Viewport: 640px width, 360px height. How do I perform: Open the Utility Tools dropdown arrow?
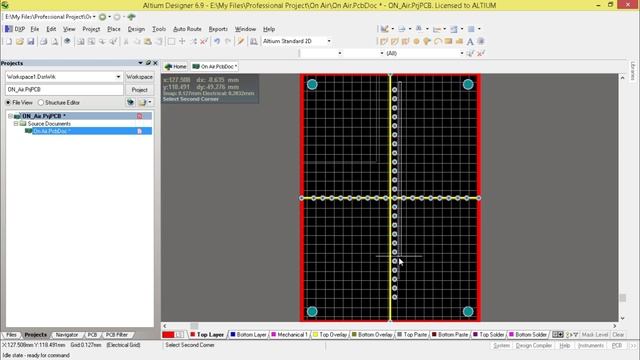393,29
